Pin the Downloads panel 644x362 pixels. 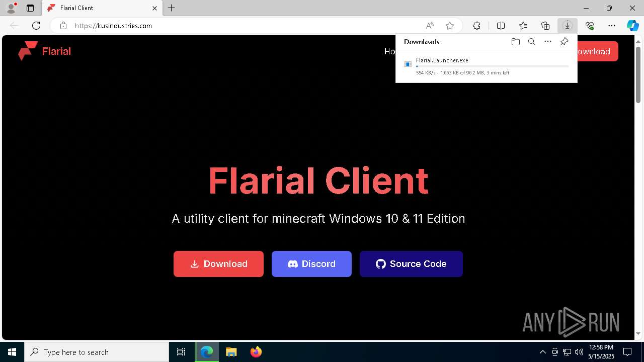[x=564, y=42]
